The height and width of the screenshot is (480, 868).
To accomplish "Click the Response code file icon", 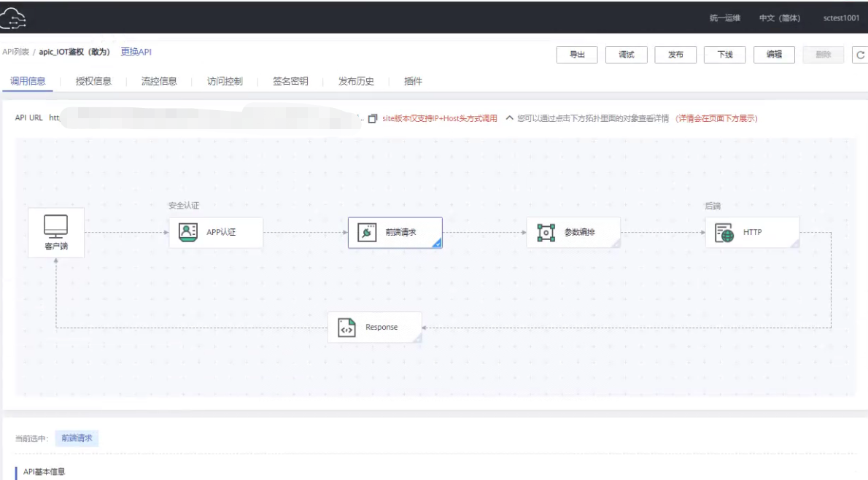I will [346, 328].
